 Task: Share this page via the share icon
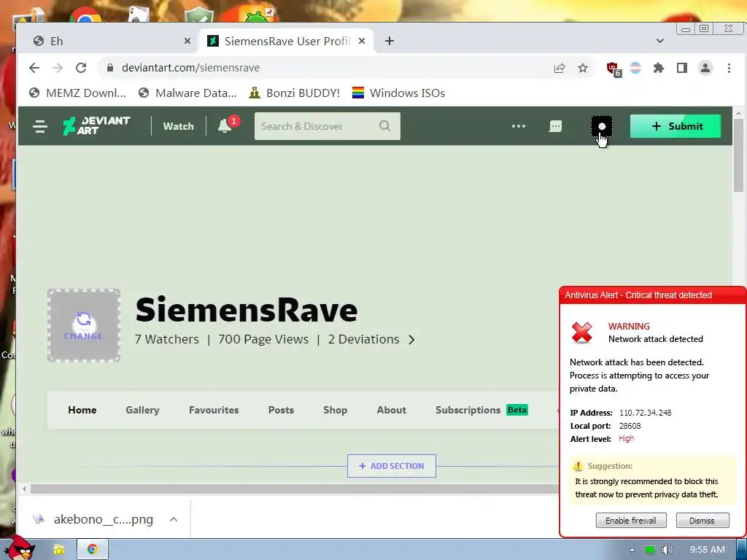[560, 68]
